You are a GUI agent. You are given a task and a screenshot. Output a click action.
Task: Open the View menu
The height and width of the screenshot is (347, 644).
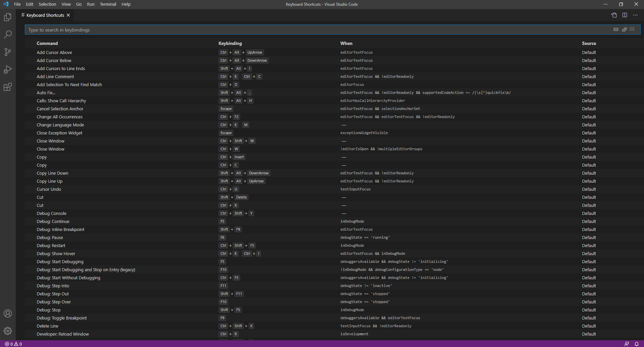pyautogui.click(x=66, y=4)
